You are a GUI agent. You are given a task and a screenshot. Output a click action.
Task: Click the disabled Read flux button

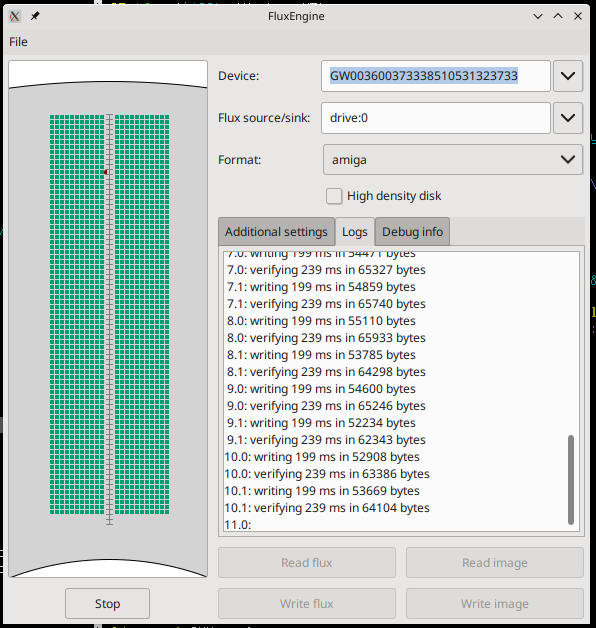[307, 563]
